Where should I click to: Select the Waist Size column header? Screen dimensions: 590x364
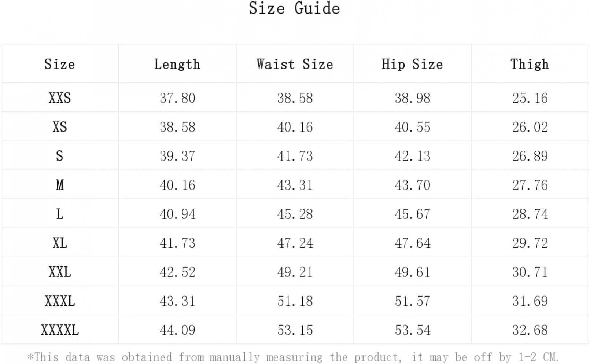pyautogui.click(x=295, y=64)
